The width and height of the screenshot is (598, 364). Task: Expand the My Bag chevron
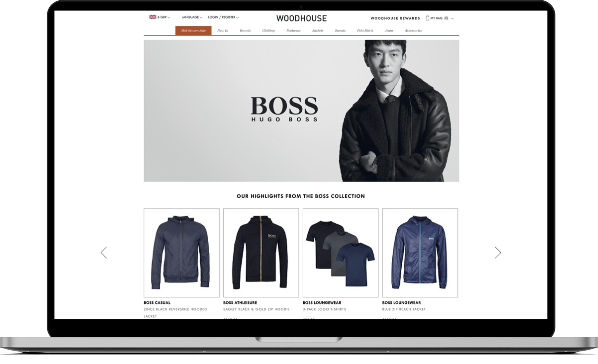pos(452,19)
